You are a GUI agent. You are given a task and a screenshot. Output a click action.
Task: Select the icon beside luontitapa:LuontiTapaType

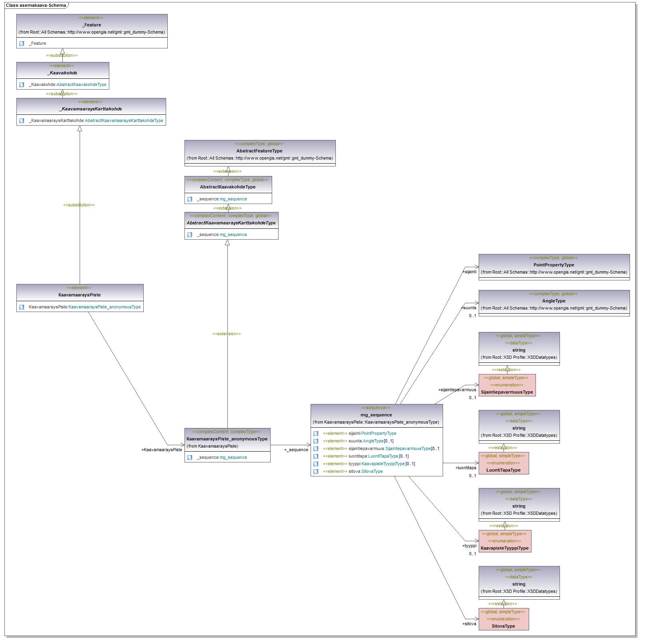click(x=316, y=456)
